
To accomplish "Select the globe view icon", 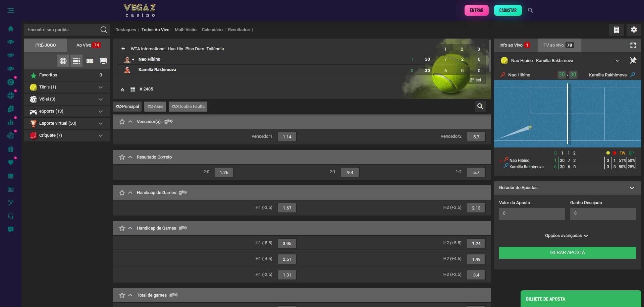I will click(63, 61).
